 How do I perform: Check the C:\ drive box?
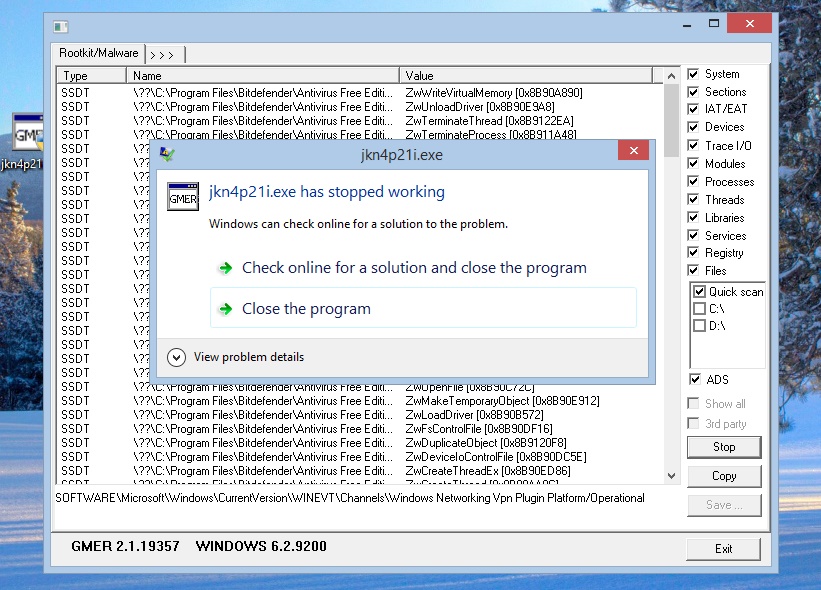tap(699, 308)
